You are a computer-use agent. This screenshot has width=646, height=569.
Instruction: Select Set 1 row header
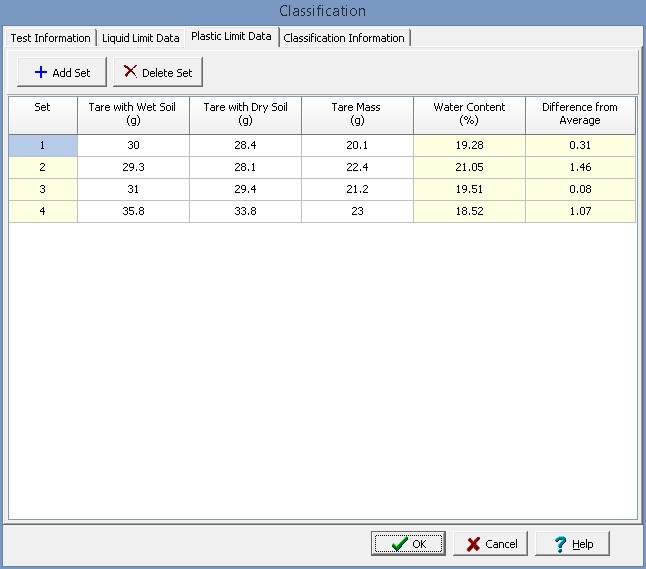tap(43, 146)
